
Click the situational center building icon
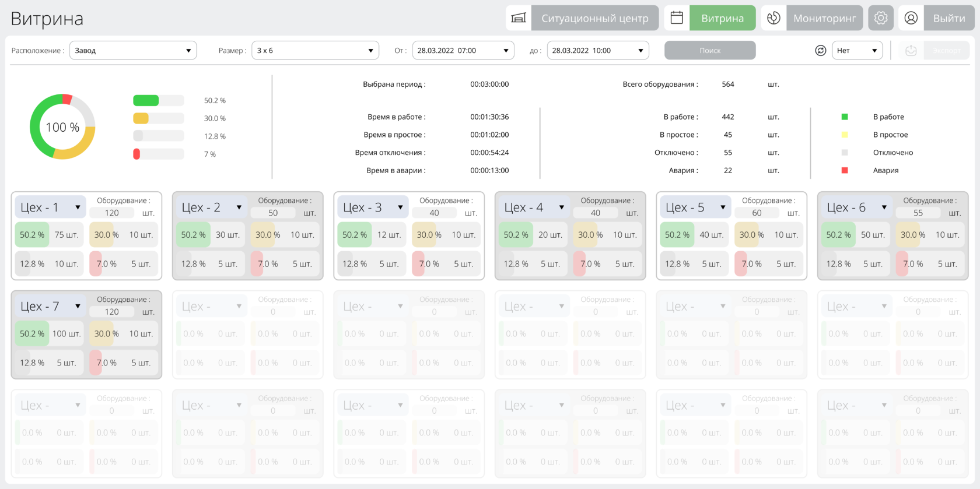[518, 18]
